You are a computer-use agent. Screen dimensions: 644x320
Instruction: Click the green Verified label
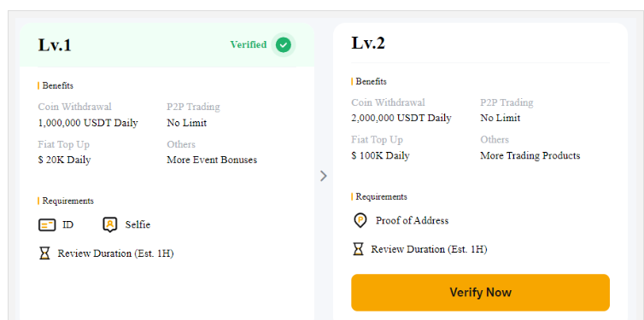point(248,44)
